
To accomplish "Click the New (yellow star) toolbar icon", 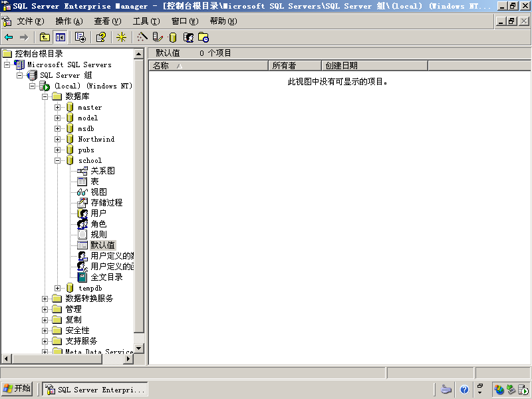I will coord(121,37).
